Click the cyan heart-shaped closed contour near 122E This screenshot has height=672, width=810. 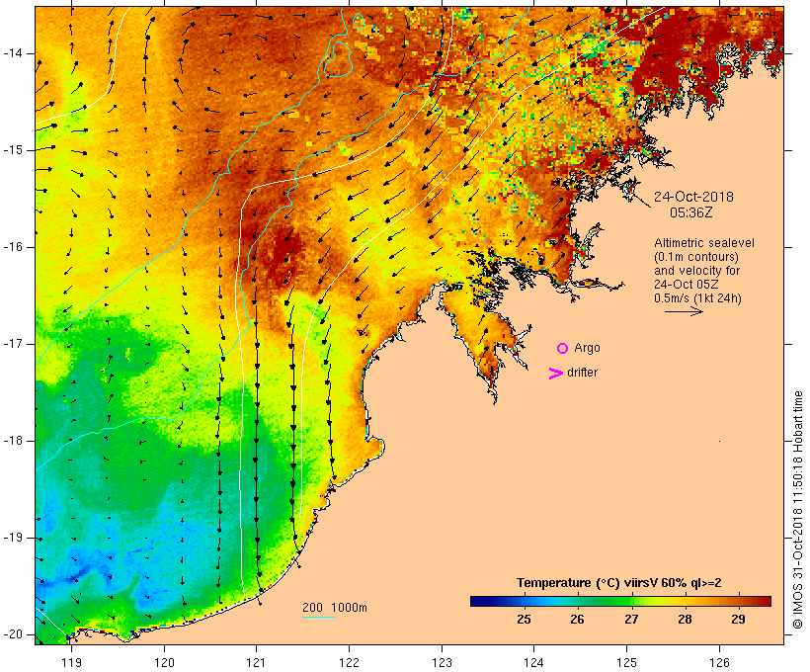point(339,59)
